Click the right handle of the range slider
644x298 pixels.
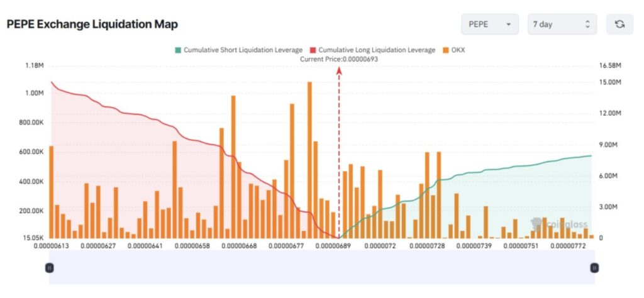[594, 268]
